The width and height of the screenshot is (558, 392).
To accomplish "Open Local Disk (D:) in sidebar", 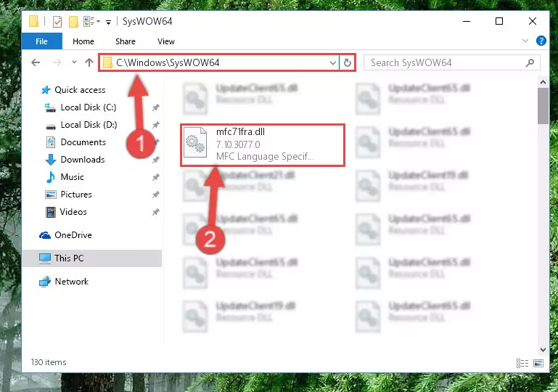I will coord(89,125).
